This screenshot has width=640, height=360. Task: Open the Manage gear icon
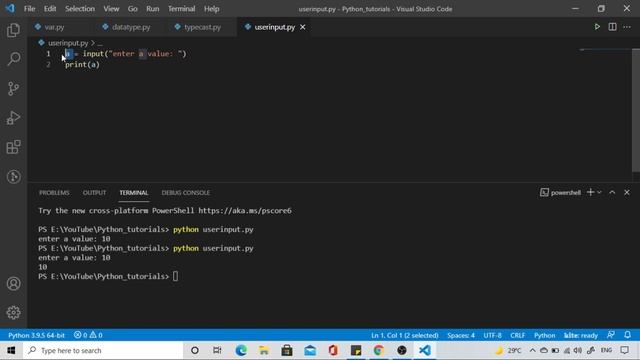(13, 313)
